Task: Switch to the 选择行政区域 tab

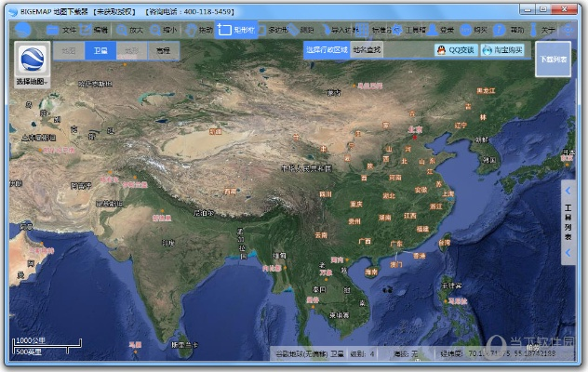Action: tap(327, 50)
